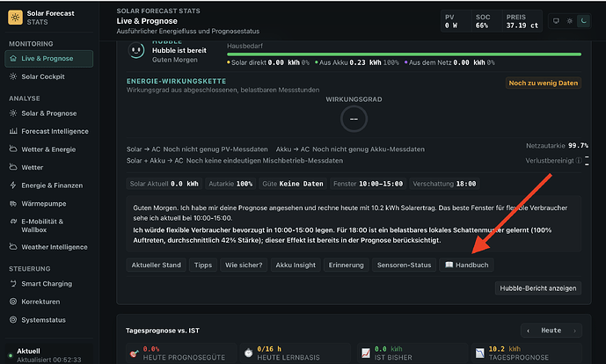Screen dimensions: 606x364
Task: Open the Heute day selector
Action: pyautogui.click(x=551, y=331)
